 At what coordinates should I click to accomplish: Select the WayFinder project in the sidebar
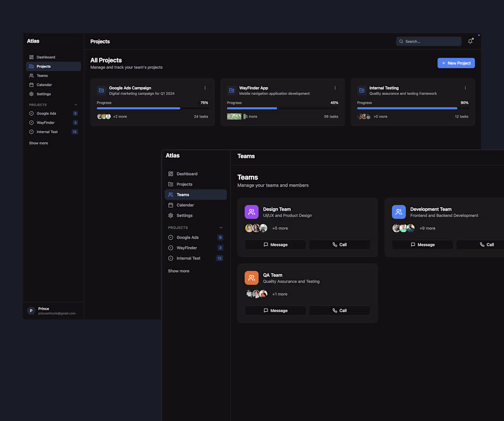click(x=44, y=122)
